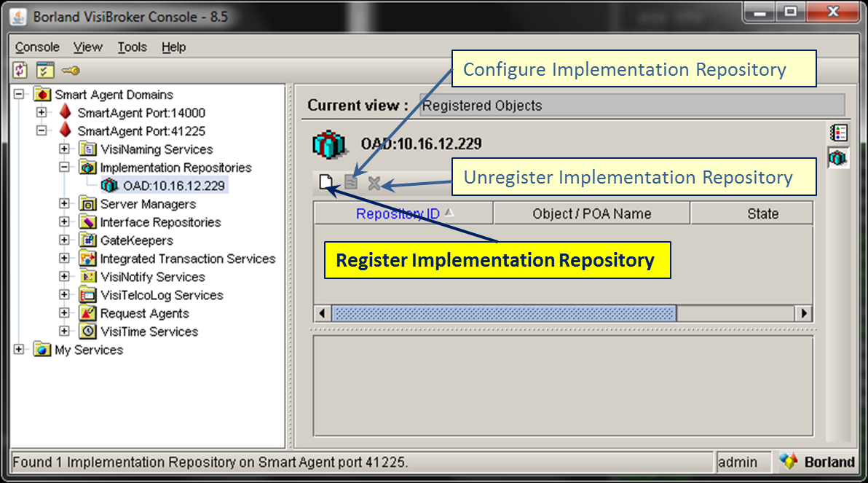Click the left arrow of horizontal scrollbar

tap(322, 313)
